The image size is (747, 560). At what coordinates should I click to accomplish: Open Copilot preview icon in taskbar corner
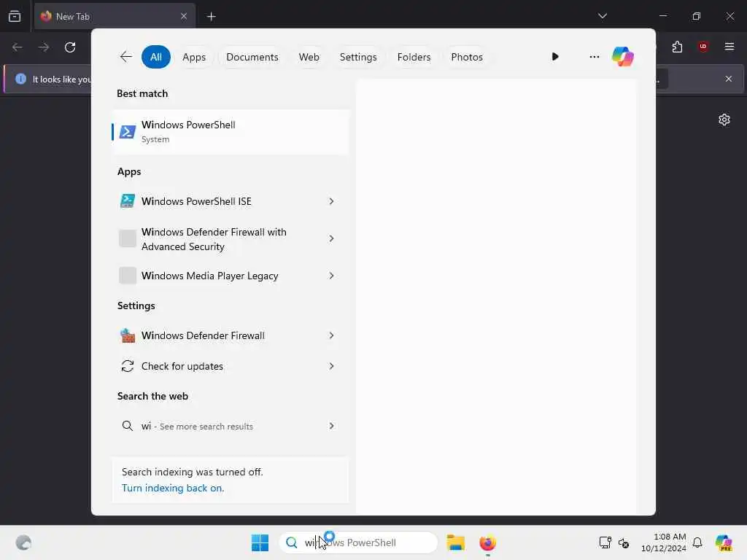(724, 542)
